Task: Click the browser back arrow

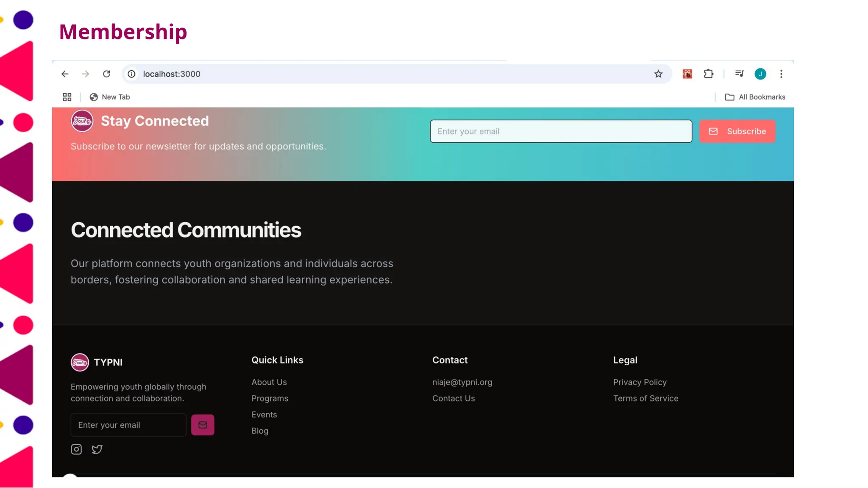Action: [x=65, y=74]
